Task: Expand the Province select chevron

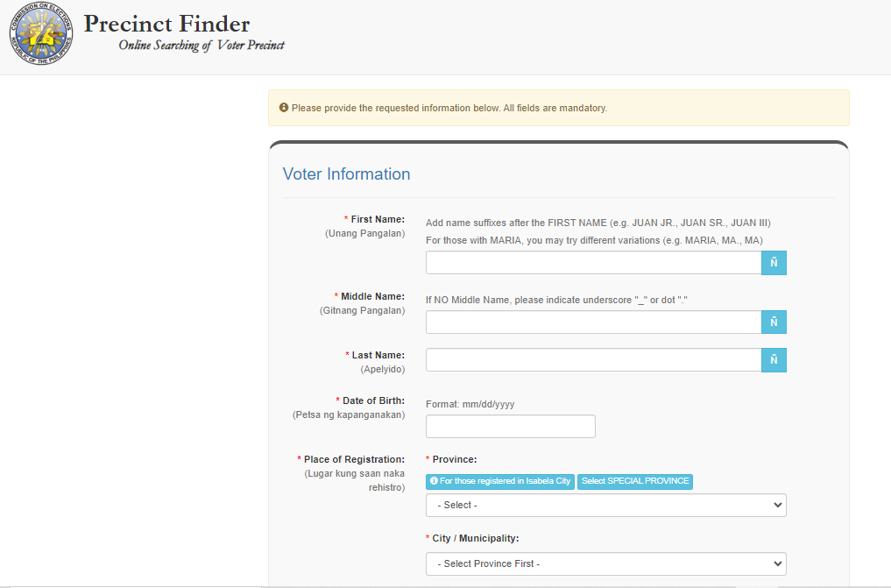Action: 777,505
